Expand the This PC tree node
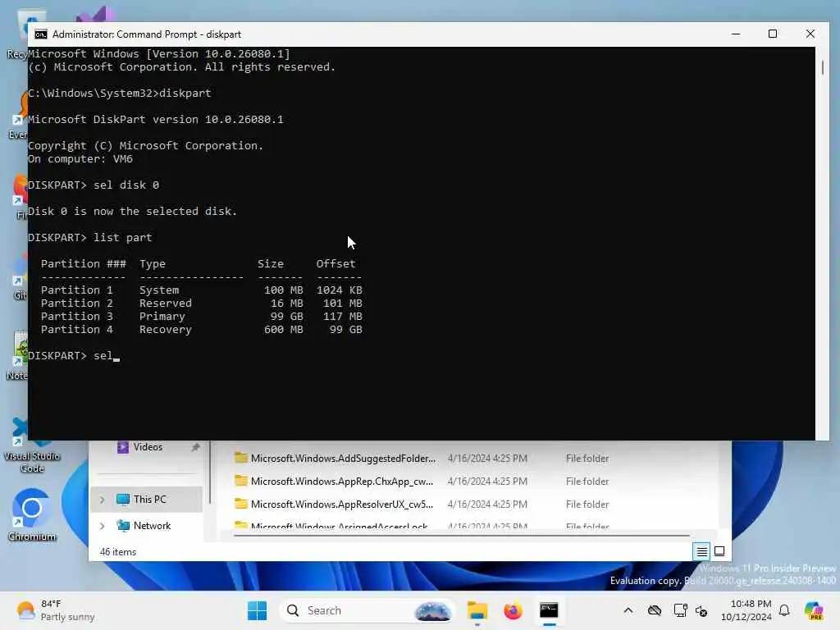840x630 pixels. click(x=102, y=500)
